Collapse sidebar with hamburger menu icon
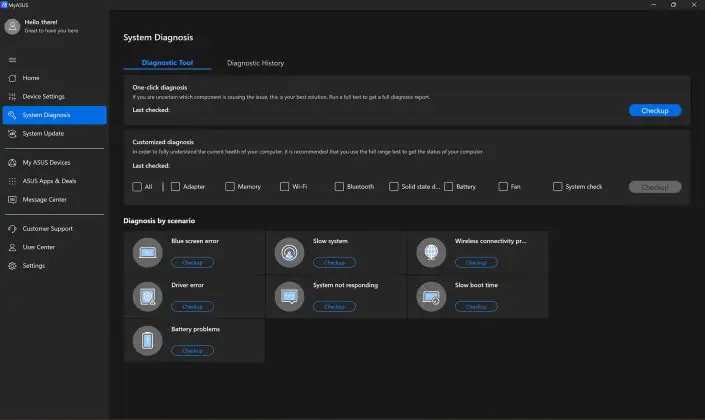The height and width of the screenshot is (420, 705). 12,60
